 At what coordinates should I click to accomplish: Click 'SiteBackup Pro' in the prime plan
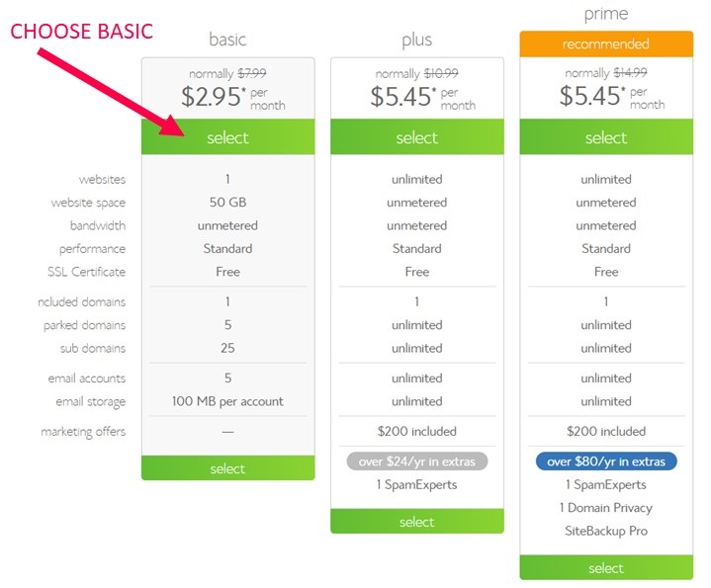[x=606, y=531]
